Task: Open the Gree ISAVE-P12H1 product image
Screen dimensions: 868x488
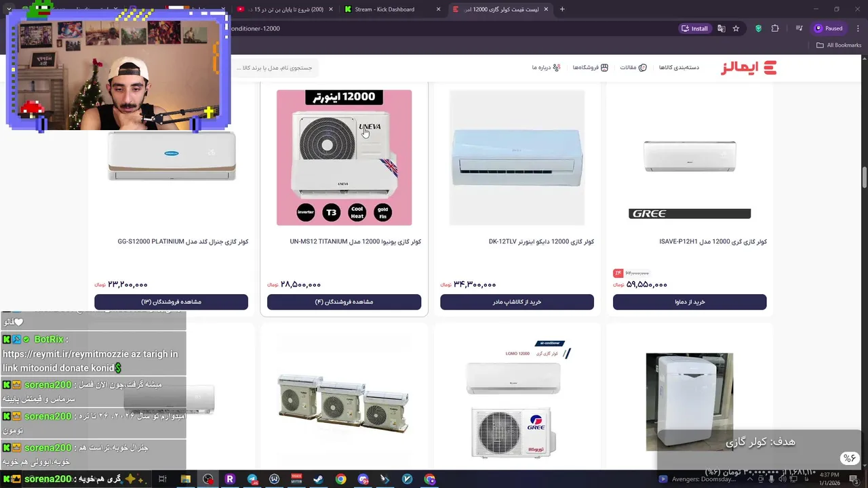Action: [x=690, y=157]
